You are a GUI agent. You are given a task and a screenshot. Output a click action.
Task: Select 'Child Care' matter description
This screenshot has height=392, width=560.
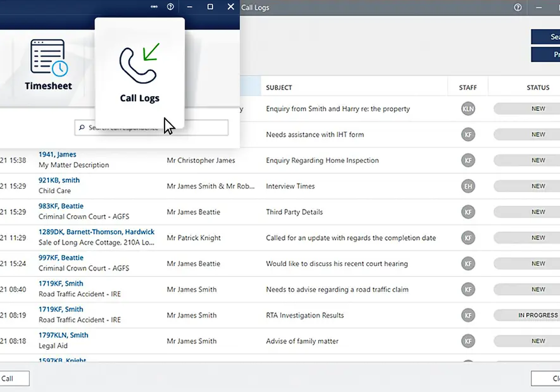click(55, 191)
